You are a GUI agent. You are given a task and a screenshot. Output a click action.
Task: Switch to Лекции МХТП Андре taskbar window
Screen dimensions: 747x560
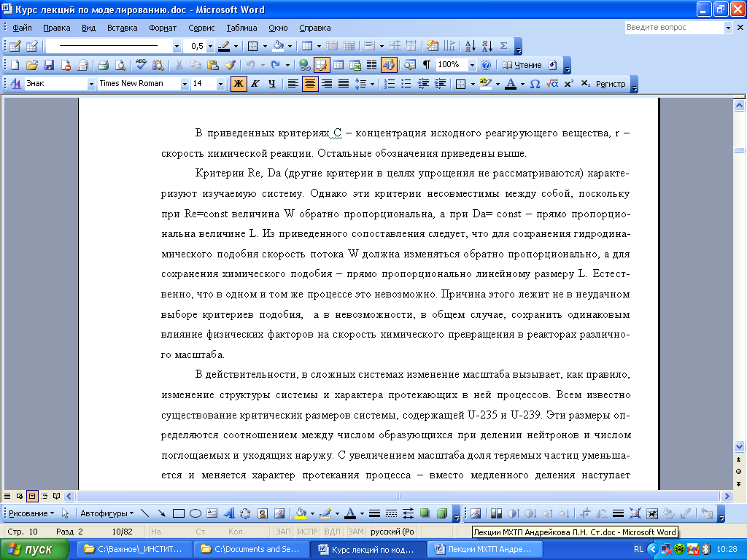485,550
